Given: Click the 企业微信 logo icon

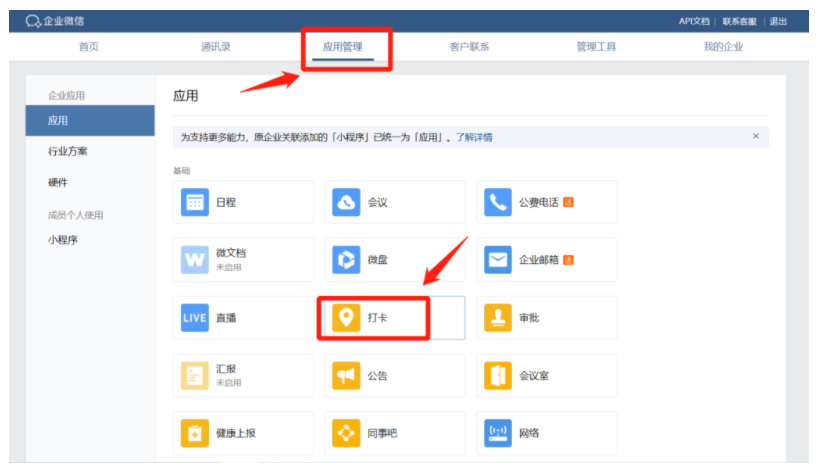Looking at the screenshot, I should 33,21.
